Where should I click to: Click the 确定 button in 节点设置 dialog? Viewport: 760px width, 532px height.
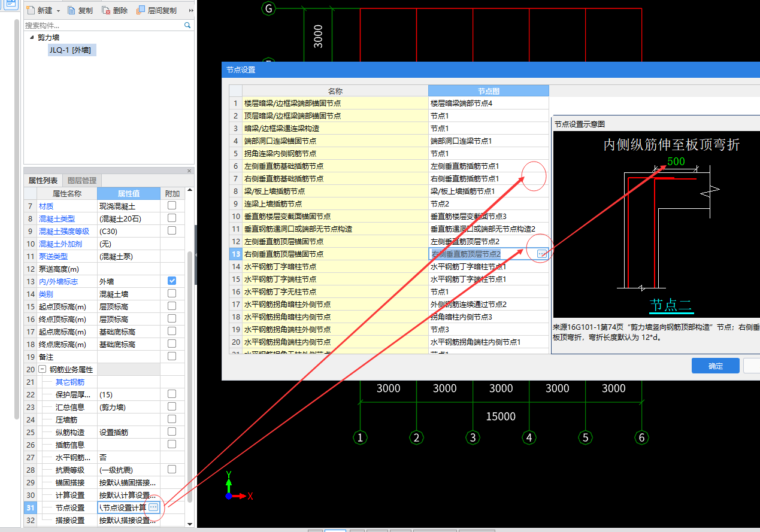[x=715, y=366]
